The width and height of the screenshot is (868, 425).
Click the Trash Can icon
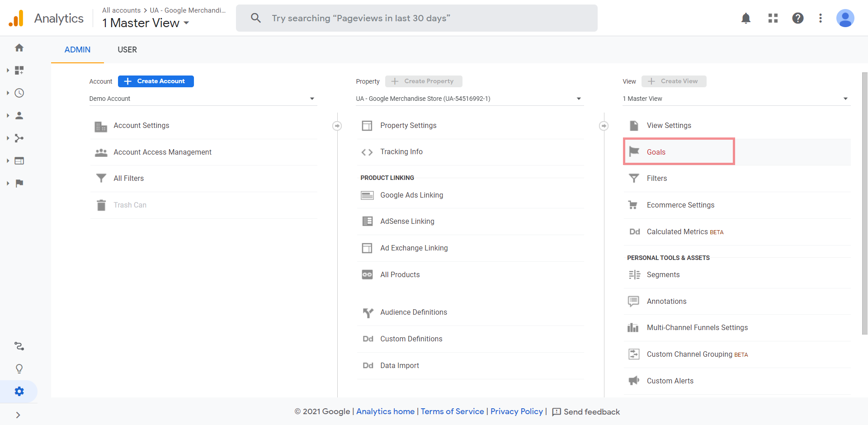click(101, 205)
